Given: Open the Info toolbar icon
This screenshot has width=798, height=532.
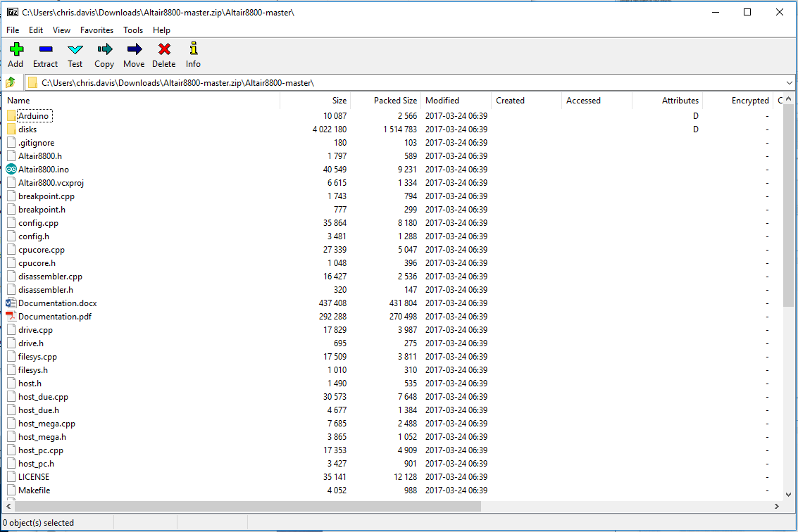Looking at the screenshot, I should (x=194, y=49).
